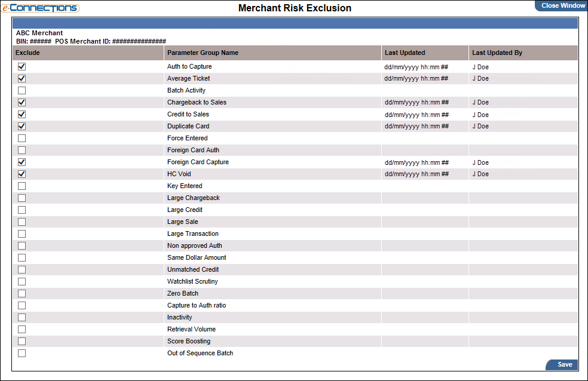Check the Force Entered checkbox
588x381 pixels.
22,139
